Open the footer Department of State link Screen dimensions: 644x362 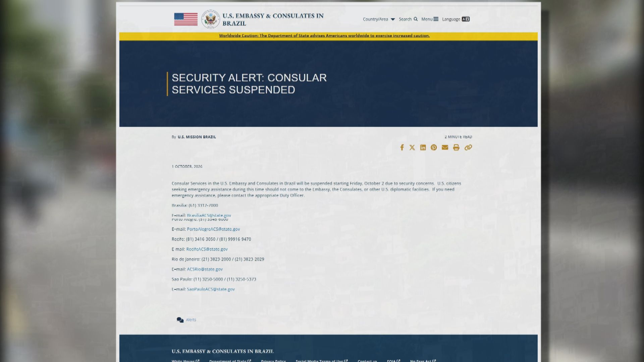pos(230,361)
